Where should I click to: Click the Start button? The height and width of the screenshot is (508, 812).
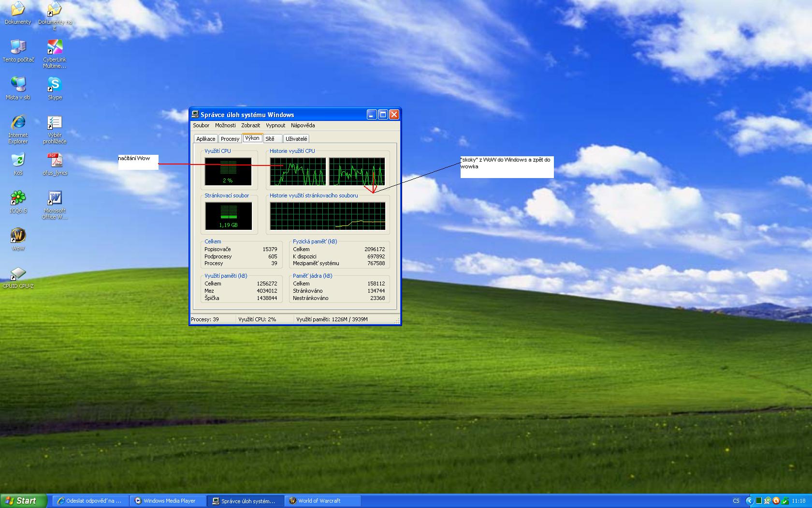tap(23, 501)
